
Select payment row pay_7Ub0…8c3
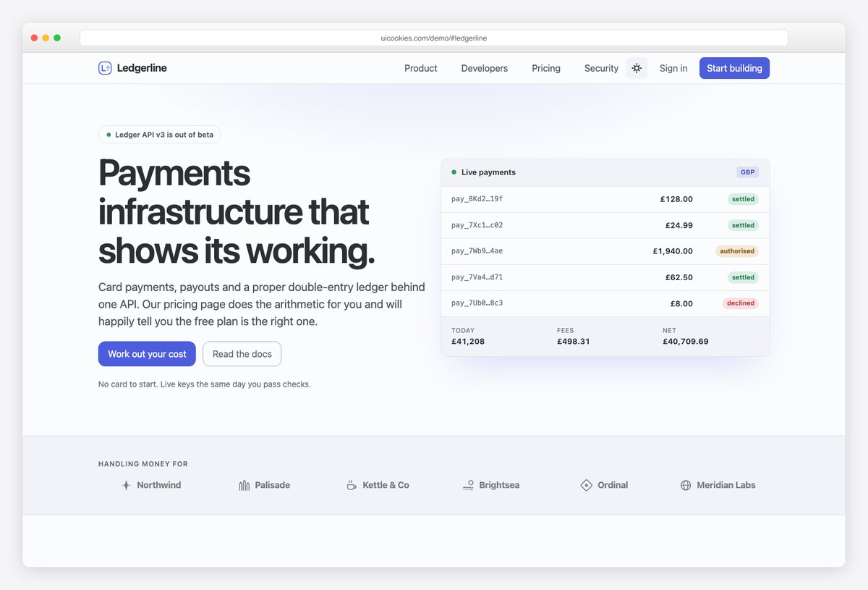coord(605,303)
